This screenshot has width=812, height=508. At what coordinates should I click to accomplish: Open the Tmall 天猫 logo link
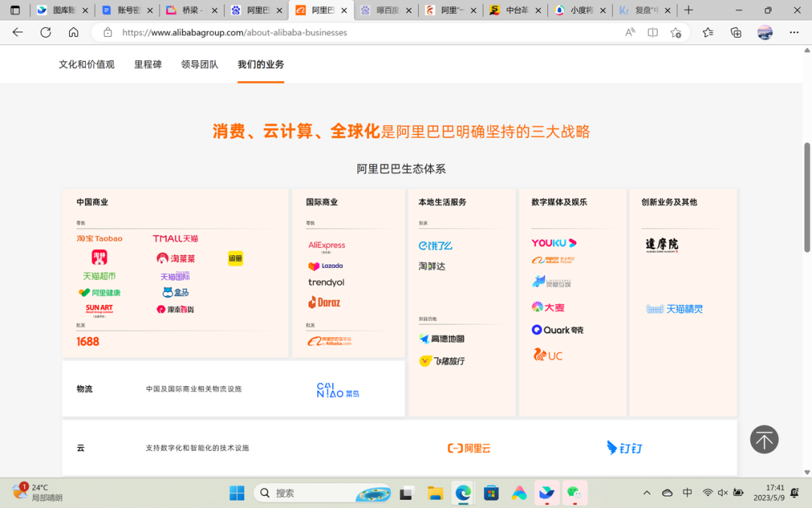[x=175, y=239]
